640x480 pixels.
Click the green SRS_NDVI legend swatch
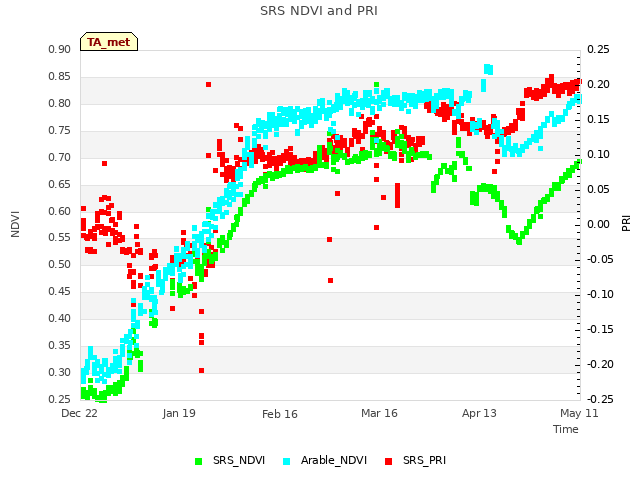(199, 461)
